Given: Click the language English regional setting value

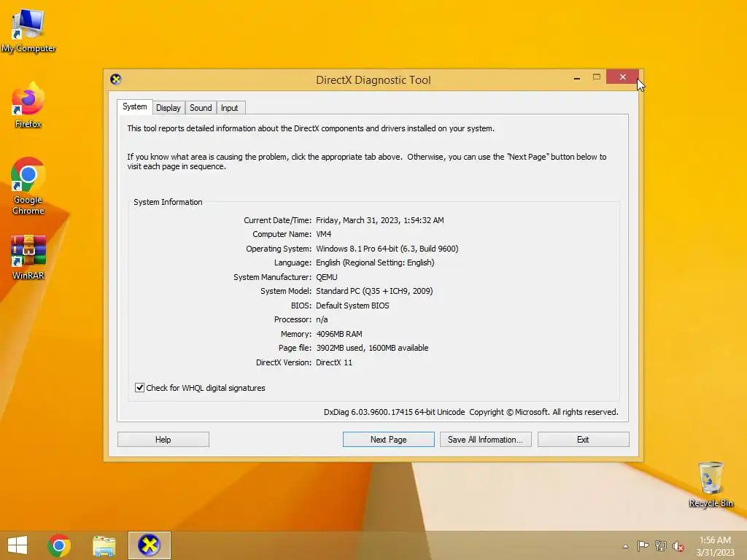Looking at the screenshot, I should 375,262.
